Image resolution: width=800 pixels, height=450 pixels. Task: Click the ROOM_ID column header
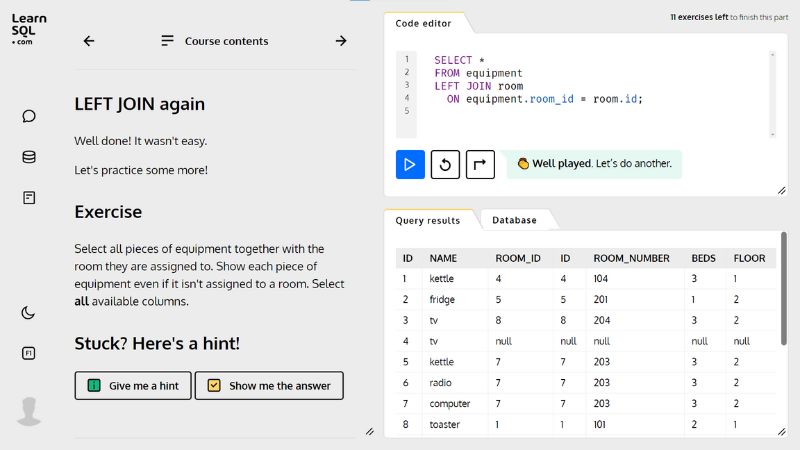(x=518, y=258)
